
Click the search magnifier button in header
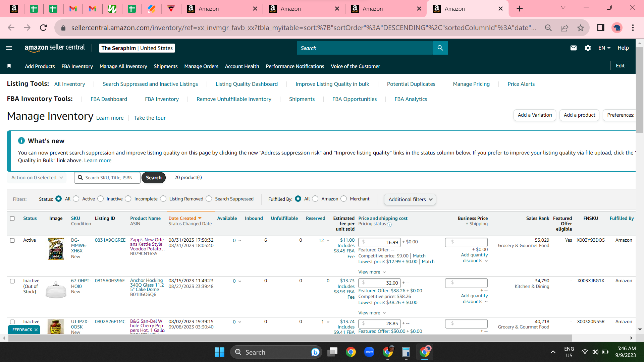440,48
